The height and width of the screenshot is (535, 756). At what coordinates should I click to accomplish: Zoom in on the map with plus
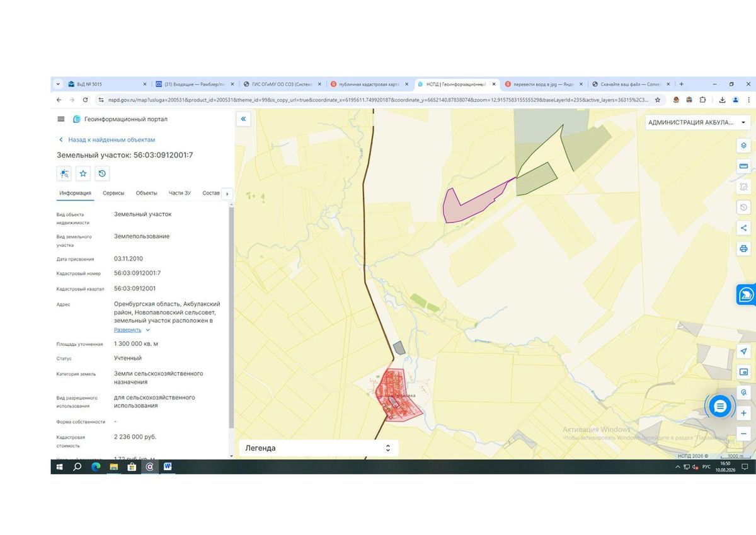[x=743, y=413]
